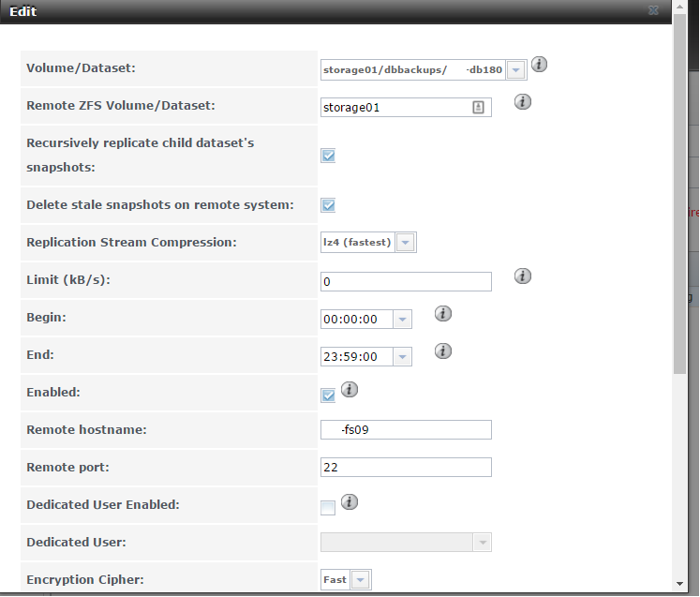700x597 pixels.
Task: Click the 'Replication Stream Compression:' label
Action: click(x=131, y=242)
